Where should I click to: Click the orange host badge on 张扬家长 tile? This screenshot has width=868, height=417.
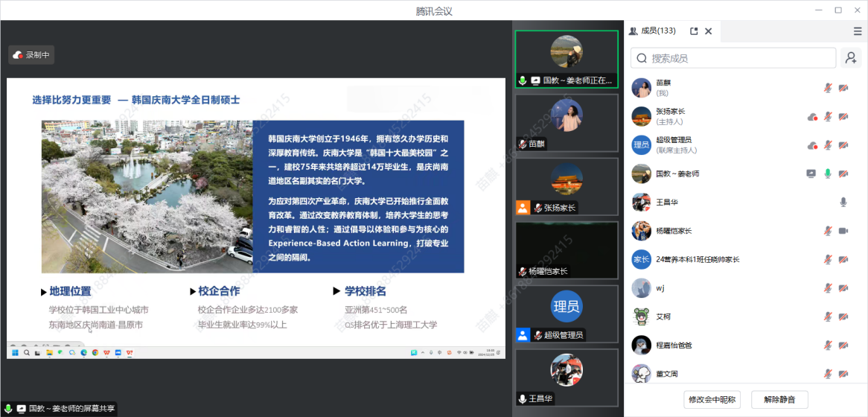[523, 208]
